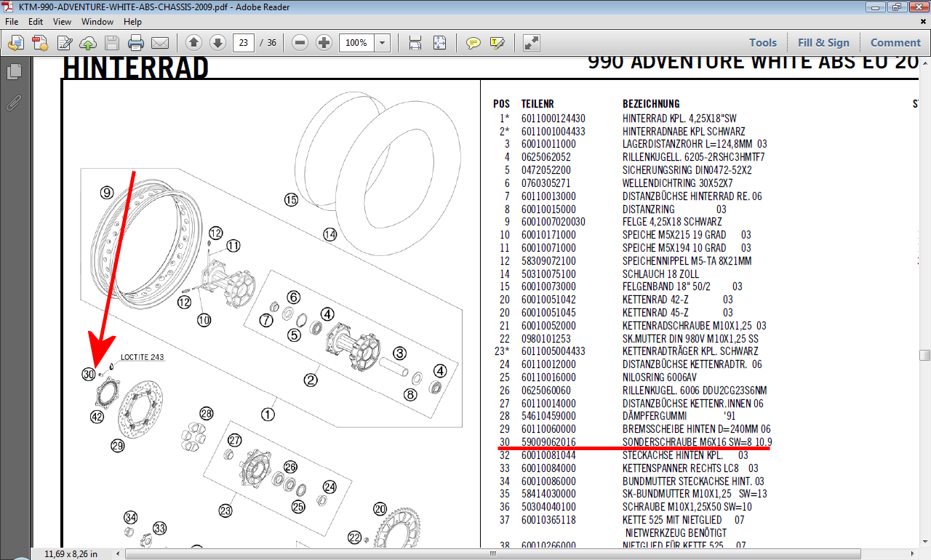The width and height of the screenshot is (931, 560).
Task: Show the Attachments paperclip panel
Action: pos(14,103)
